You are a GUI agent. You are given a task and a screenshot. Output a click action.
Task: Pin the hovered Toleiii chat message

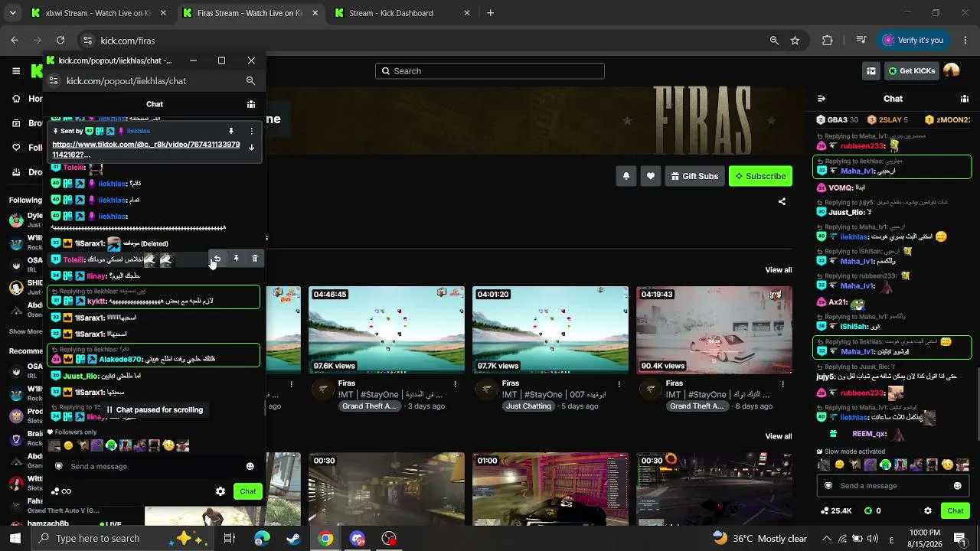point(236,259)
